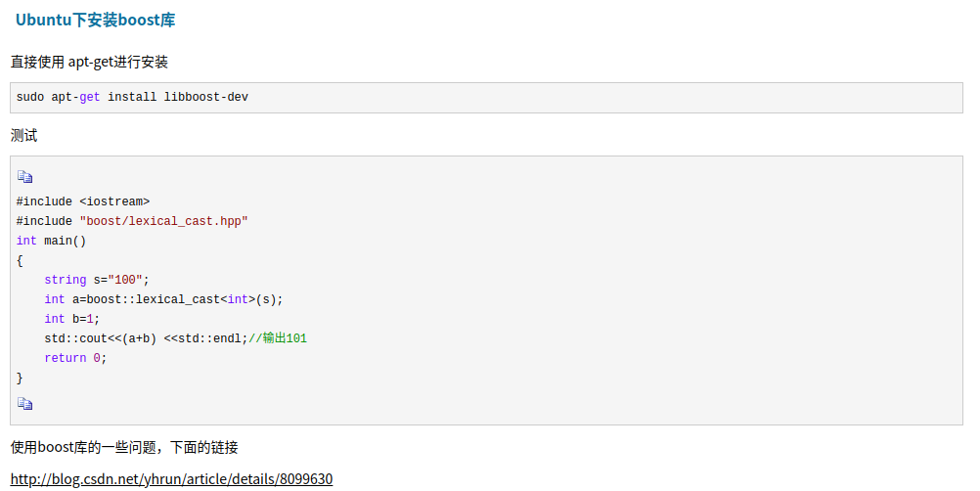The width and height of the screenshot is (980, 491).
Task: Click the '直接使用 apt-get进行安装' paragraph
Action: tap(89, 62)
